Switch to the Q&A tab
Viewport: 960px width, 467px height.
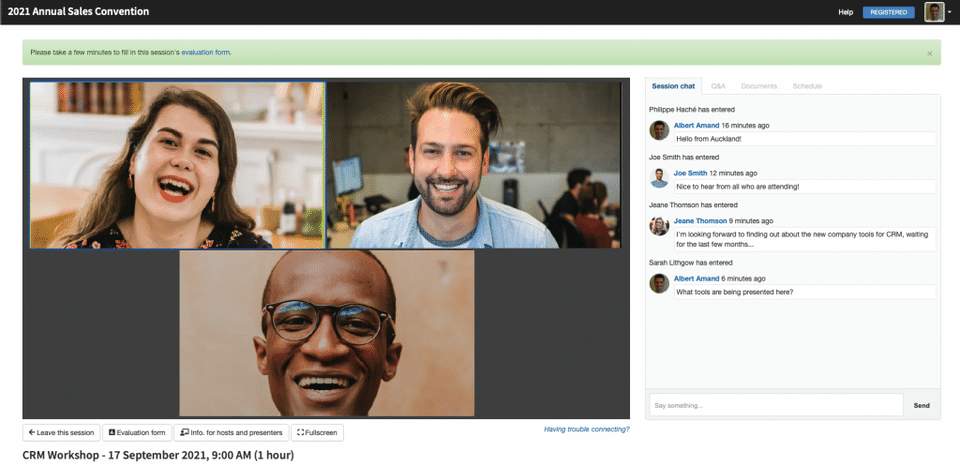tap(718, 86)
